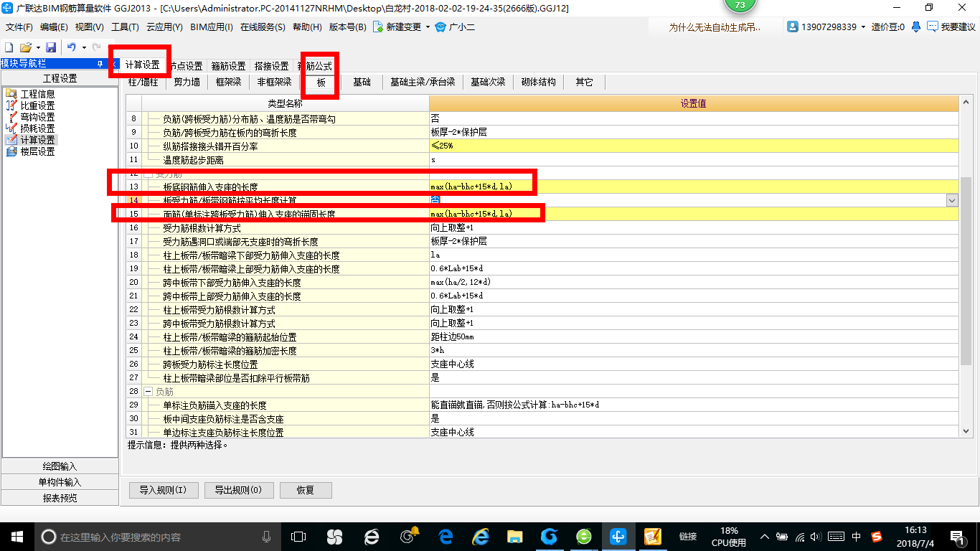This screenshot has height=551, width=980.
Task: Collapse the 负筋 group in row 28
Action: click(149, 392)
